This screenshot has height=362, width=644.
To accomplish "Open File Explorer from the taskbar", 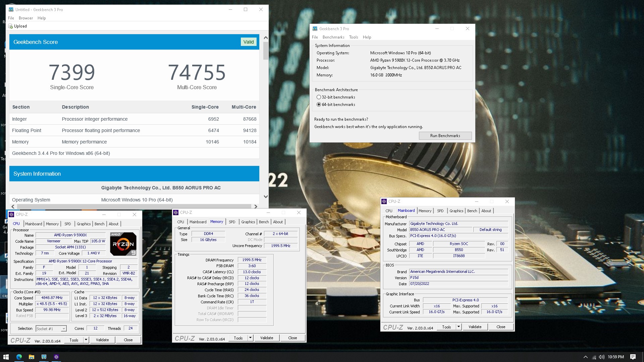I will [x=31, y=357].
